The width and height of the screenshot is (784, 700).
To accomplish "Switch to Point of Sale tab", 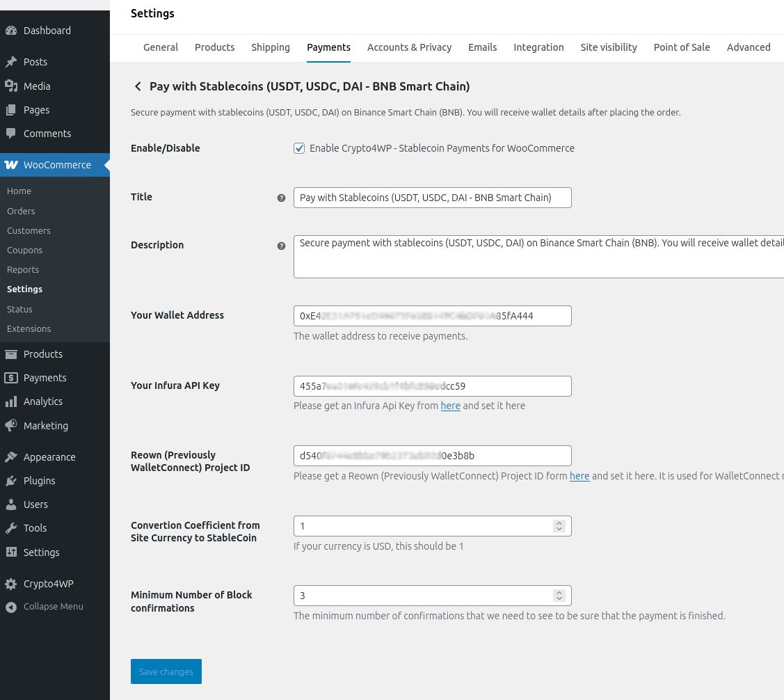I will click(682, 47).
